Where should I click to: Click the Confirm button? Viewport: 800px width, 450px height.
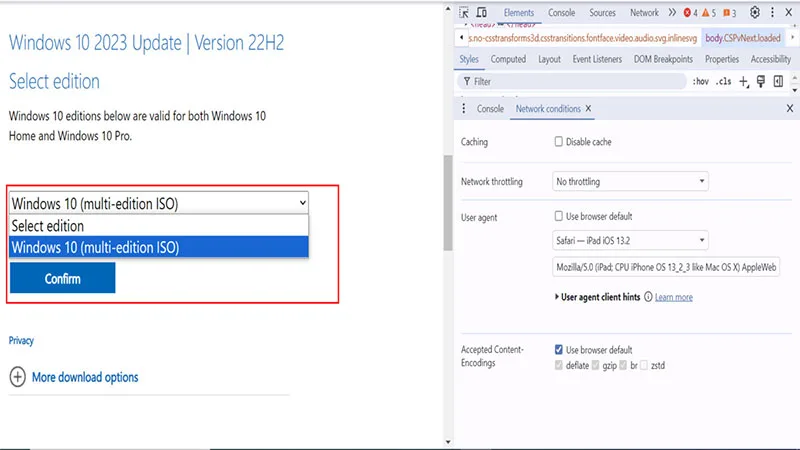pos(62,278)
